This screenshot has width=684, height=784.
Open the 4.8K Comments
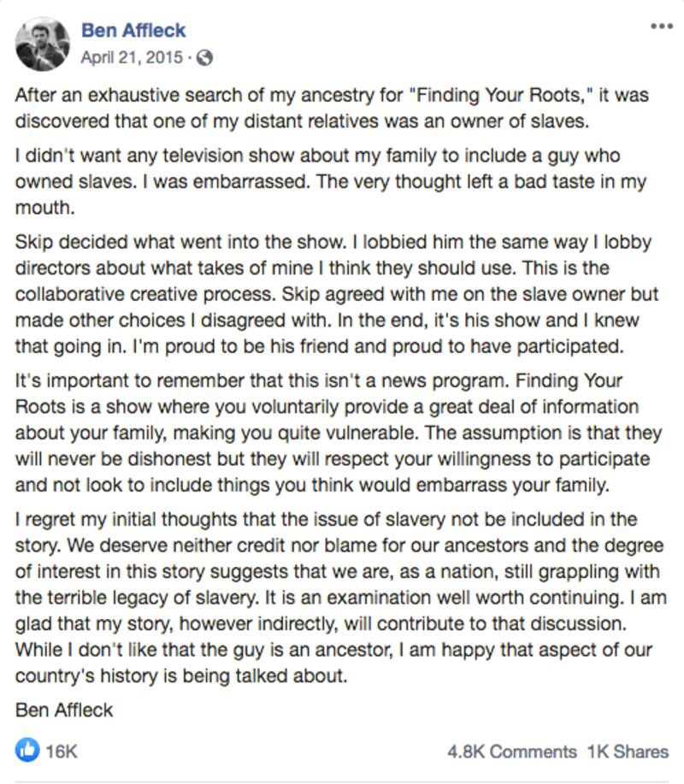[x=511, y=752]
